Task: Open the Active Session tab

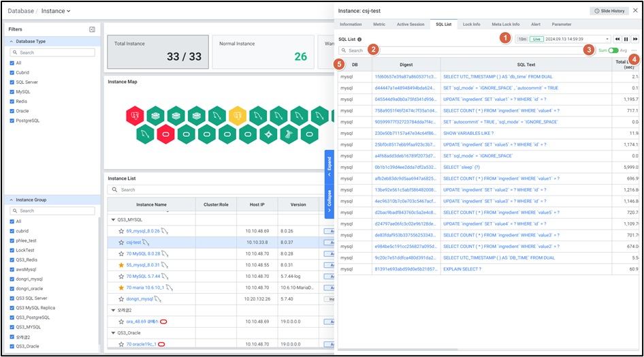Action: pos(410,24)
